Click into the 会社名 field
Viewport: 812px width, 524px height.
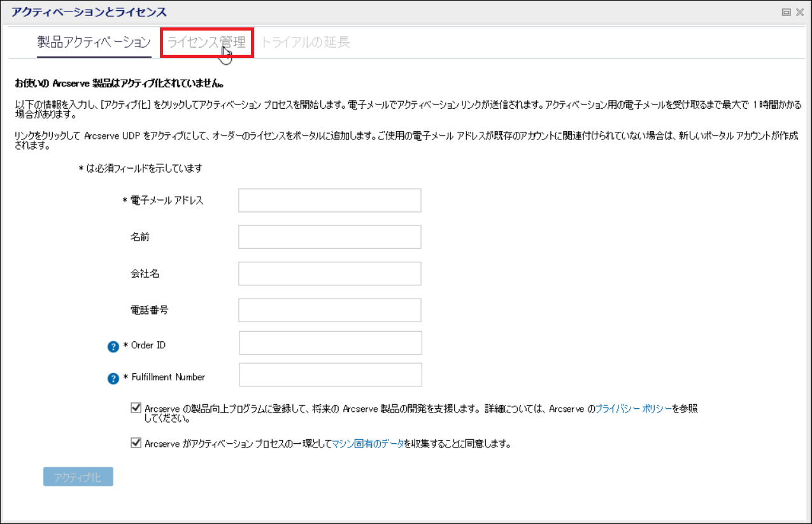tap(329, 274)
